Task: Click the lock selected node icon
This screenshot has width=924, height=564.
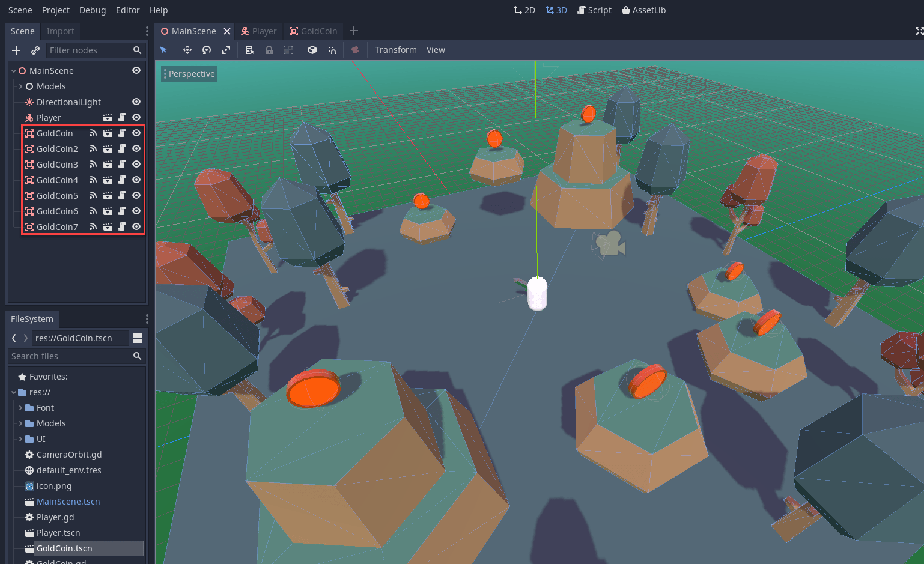Action: point(269,50)
